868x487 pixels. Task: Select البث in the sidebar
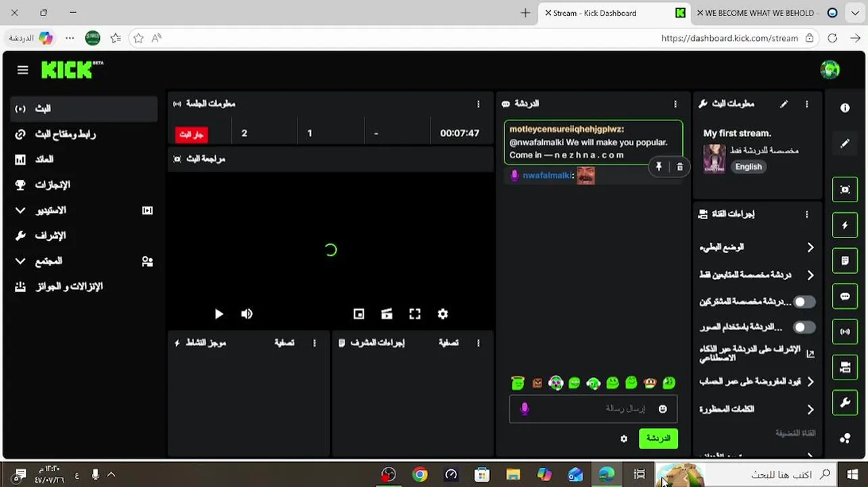point(84,109)
